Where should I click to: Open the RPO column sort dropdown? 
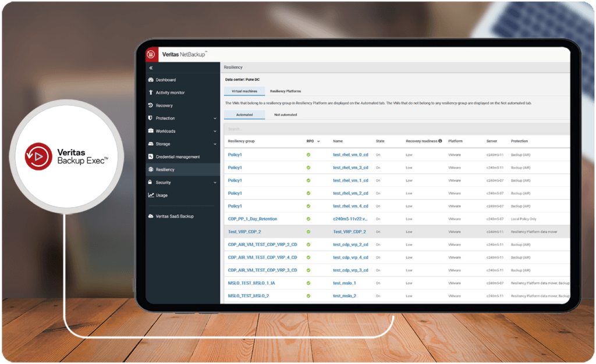click(x=318, y=141)
